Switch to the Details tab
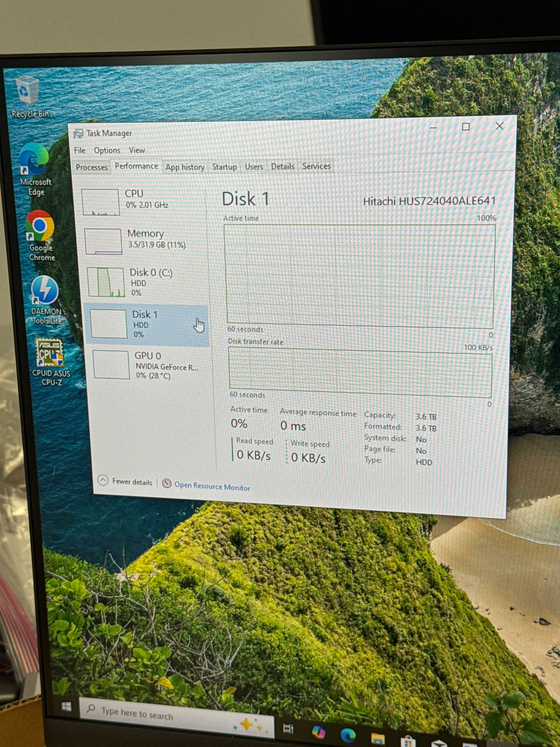The width and height of the screenshot is (560, 747). [x=283, y=166]
